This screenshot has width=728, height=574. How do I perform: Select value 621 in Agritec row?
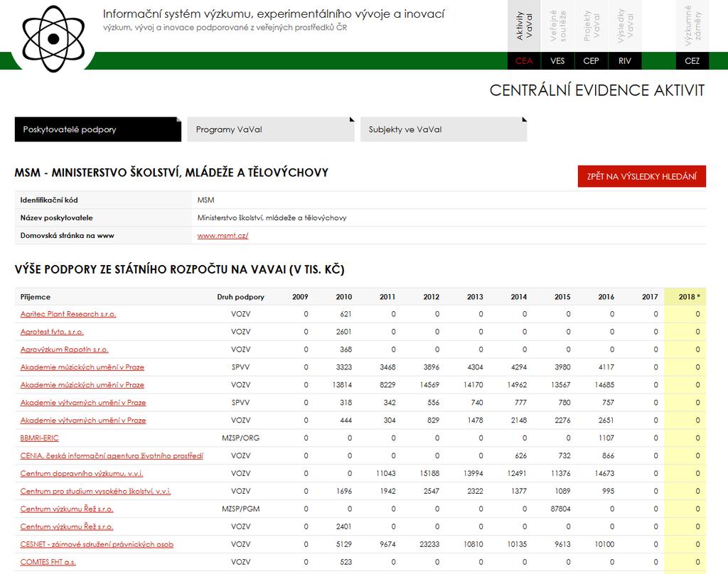[x=346, y=314]
